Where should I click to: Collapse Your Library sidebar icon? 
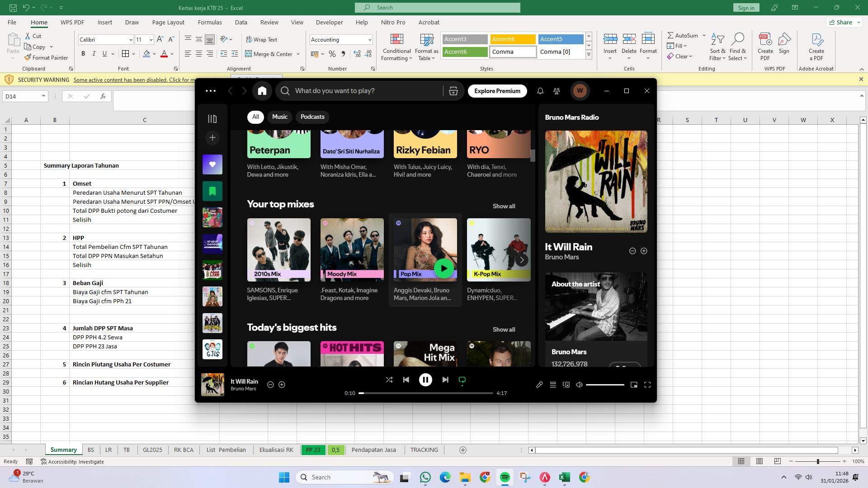[x=212, y=119]
